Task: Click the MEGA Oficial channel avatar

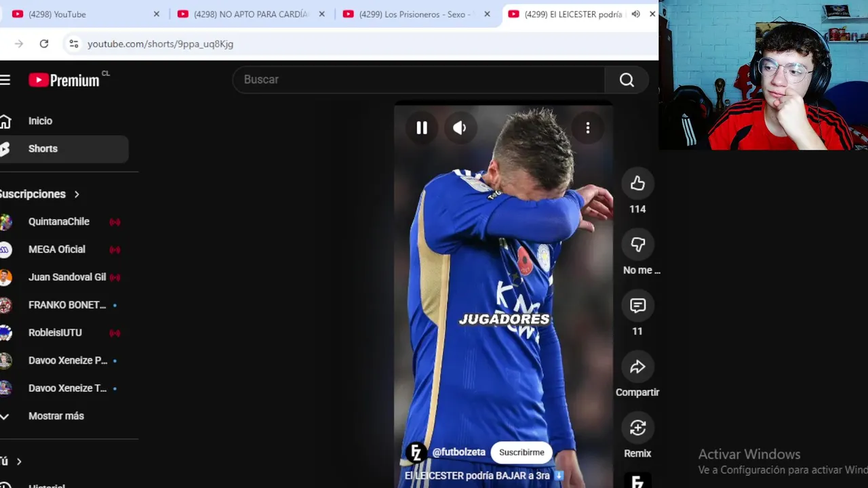Action: click(x=5, y=249)
